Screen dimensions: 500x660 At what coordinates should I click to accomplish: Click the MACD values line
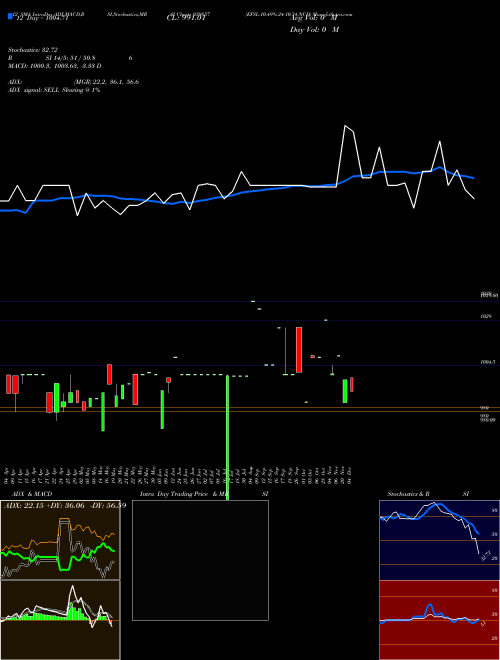[x=55, y=66]
